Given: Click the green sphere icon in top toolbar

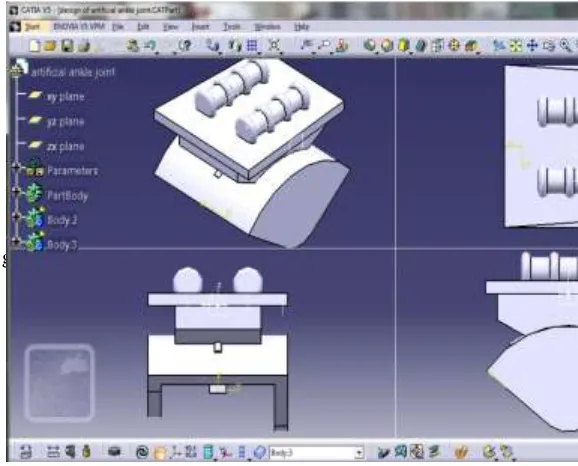Looking at the screenshot, I should pyautogui.click(x=369, y=46).
